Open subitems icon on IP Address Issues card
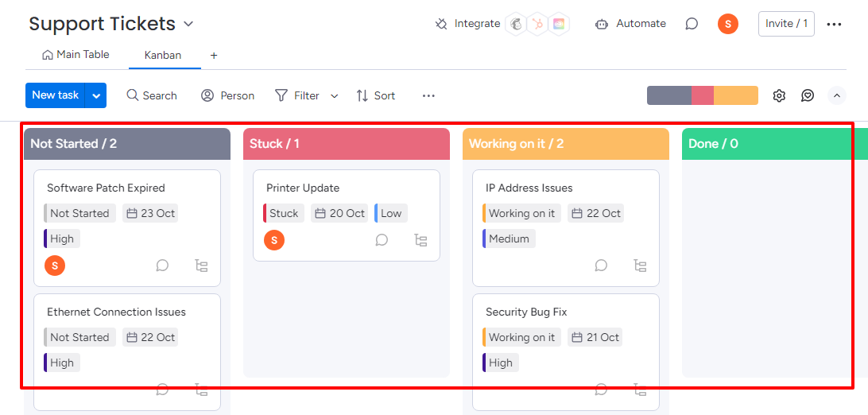Viewport: 868px width, 415px height. click(x=640, y=266)
